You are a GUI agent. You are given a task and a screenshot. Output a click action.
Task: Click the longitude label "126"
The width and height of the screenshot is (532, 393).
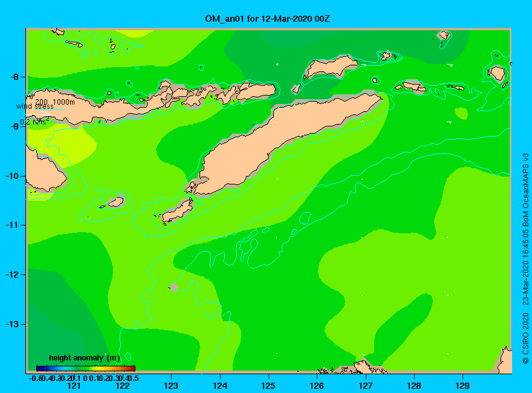click(x=317, y=386)
